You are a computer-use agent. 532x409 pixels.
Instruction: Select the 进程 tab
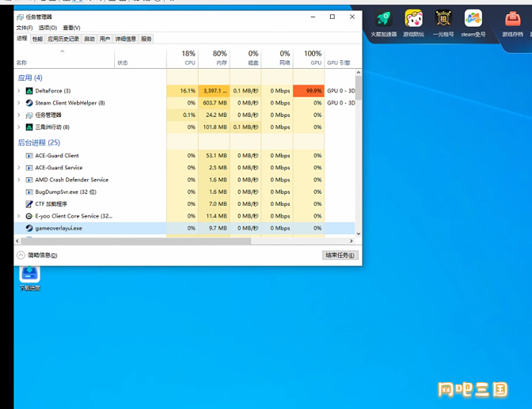22,38
